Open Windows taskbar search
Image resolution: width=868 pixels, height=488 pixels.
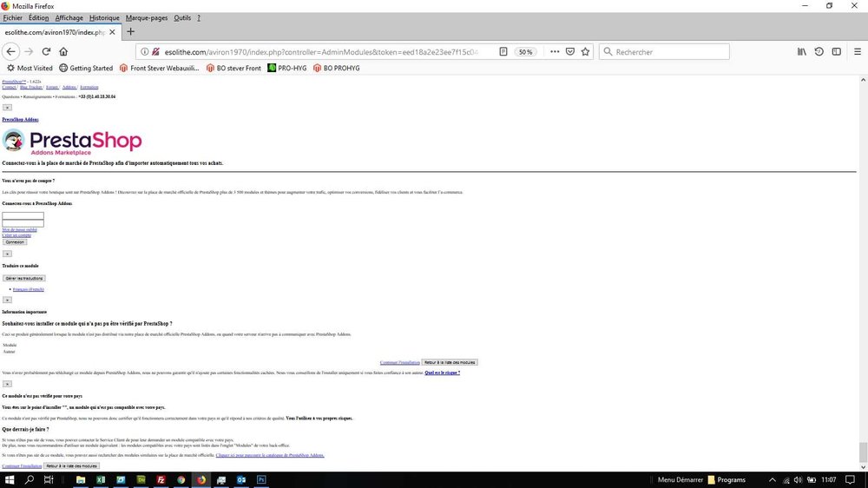(30, 479)
